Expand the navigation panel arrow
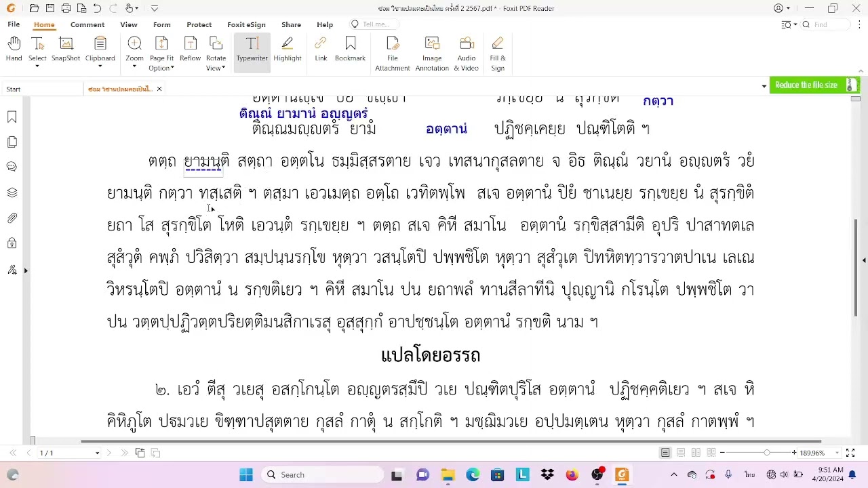 [26, 270]
